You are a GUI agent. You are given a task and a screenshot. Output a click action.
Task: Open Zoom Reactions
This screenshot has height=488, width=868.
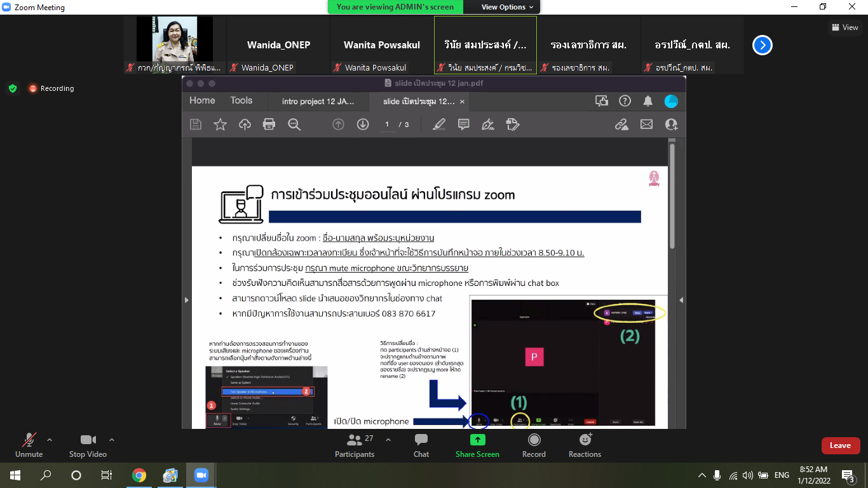tap(585, 445)
